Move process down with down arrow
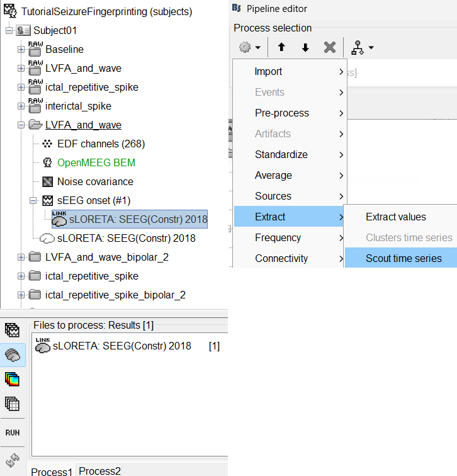The image size is (457, 476). [305, 47]
